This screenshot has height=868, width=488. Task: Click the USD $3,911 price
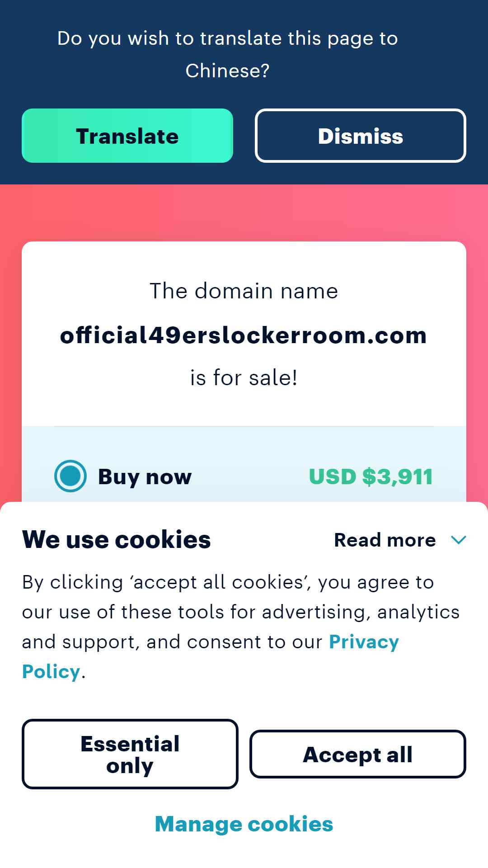coord(371,476)
